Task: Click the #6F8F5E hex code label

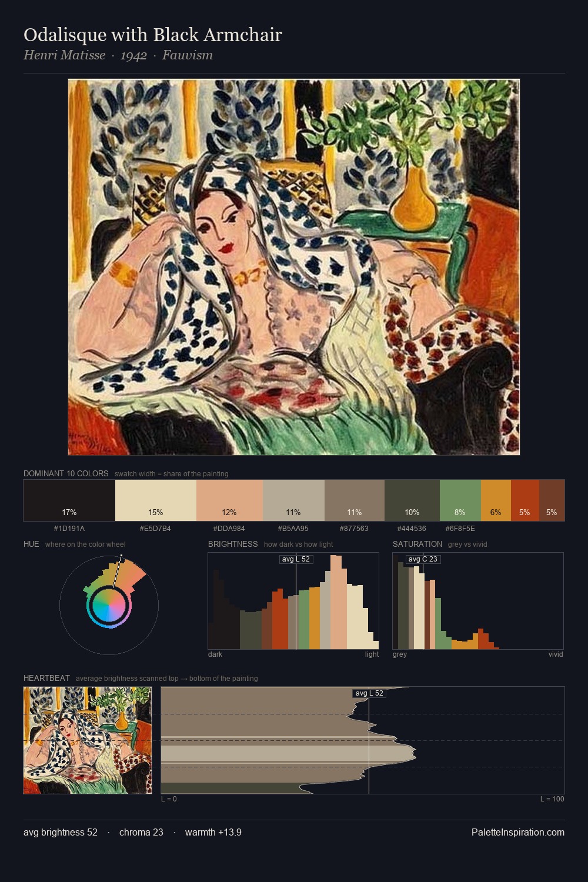Action: [x=460, y=529]
